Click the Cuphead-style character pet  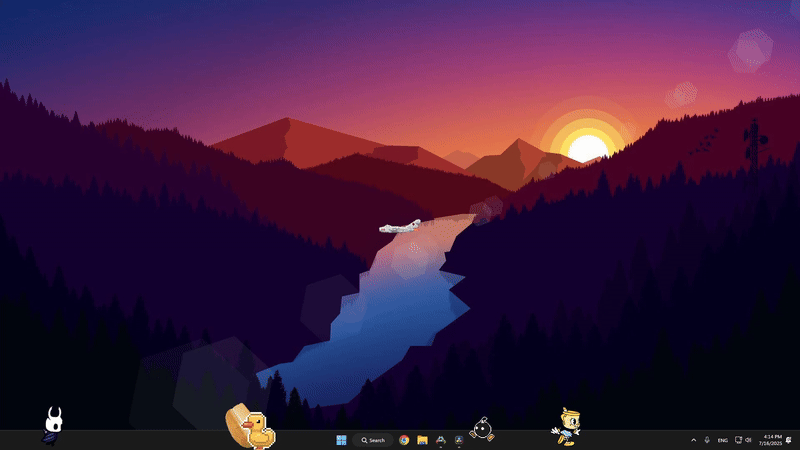[566, 427]
